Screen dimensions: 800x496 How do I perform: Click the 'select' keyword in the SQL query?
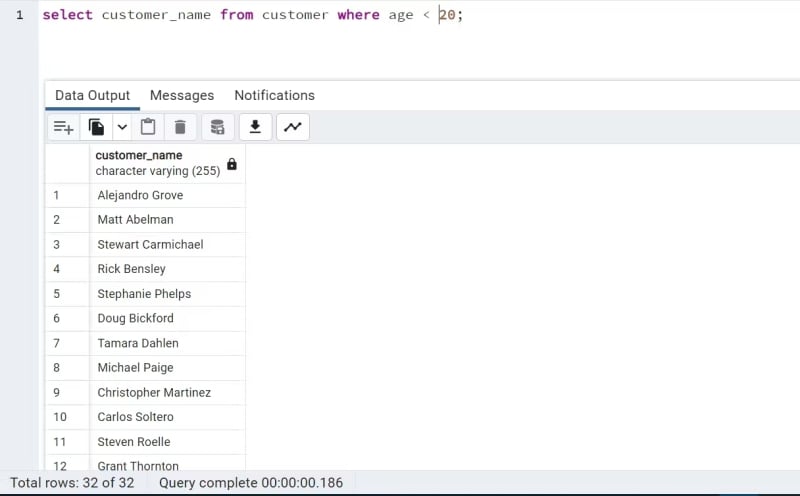(67, 15)
